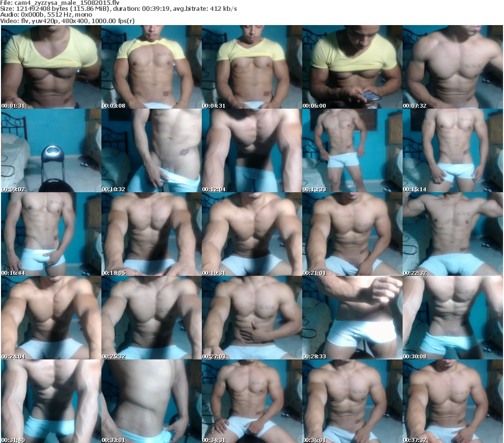The image size is (504, 443).
Task: Click the thumbnail stamped 00:10:32
Action: click(x=152, y=150)
